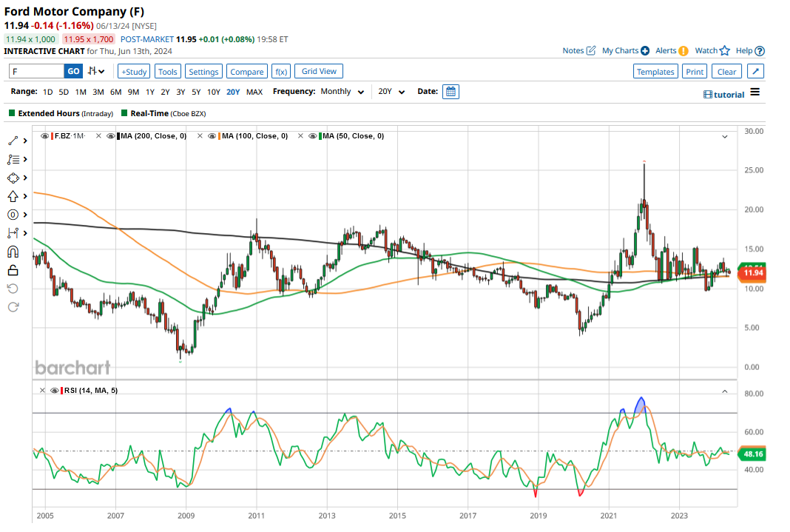Open the calendar date picker
The width and height of the screenshot is (790, 532).
click(x=450, y=92)
